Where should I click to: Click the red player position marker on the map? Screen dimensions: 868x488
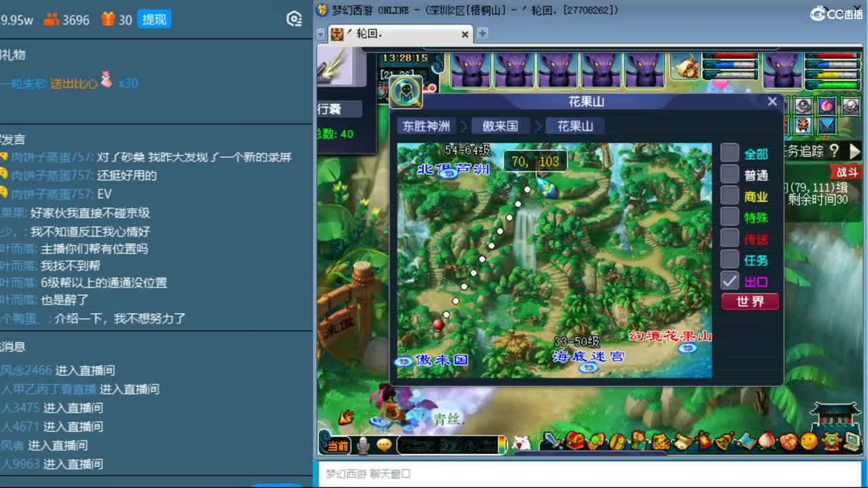[x=439, y=325]
